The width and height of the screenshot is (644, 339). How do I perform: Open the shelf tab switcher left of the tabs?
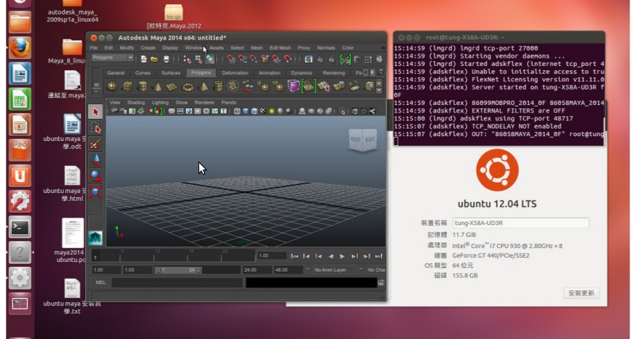click(x=96, y=86)
